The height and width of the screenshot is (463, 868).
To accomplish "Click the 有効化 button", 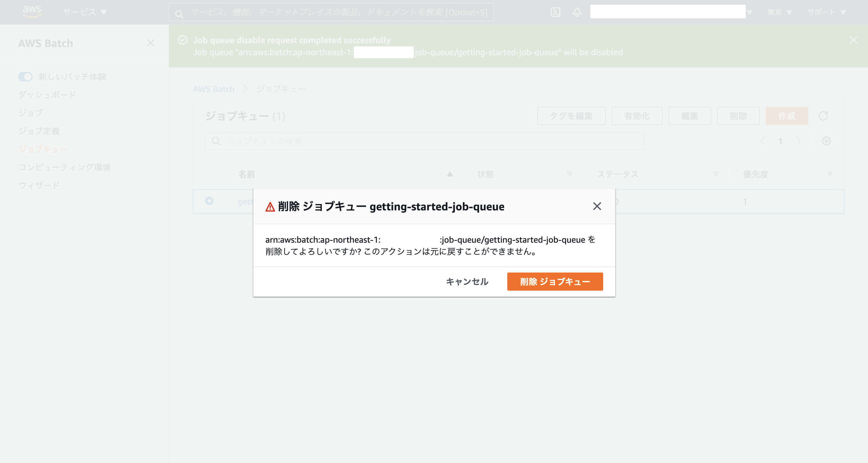I will click(637, 116).
